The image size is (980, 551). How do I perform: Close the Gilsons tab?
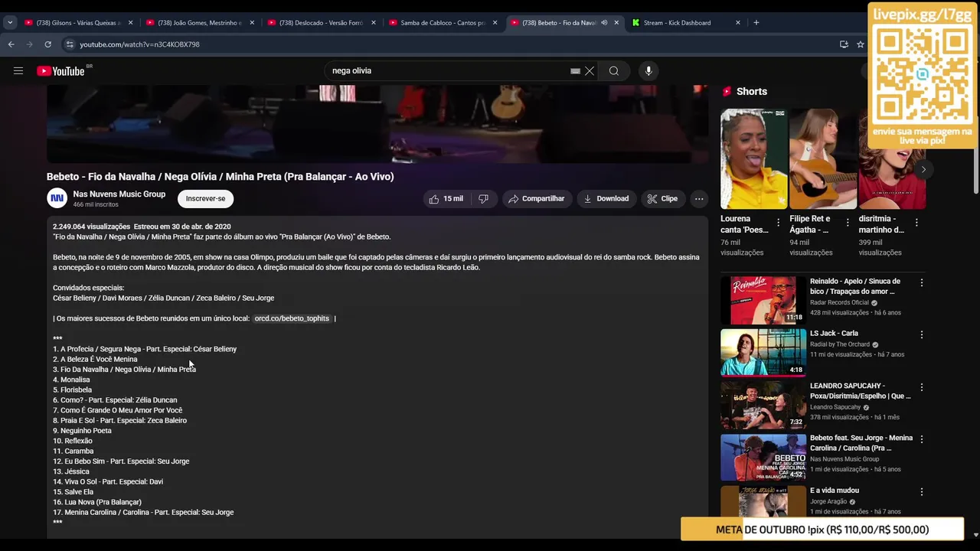point(130,23)
